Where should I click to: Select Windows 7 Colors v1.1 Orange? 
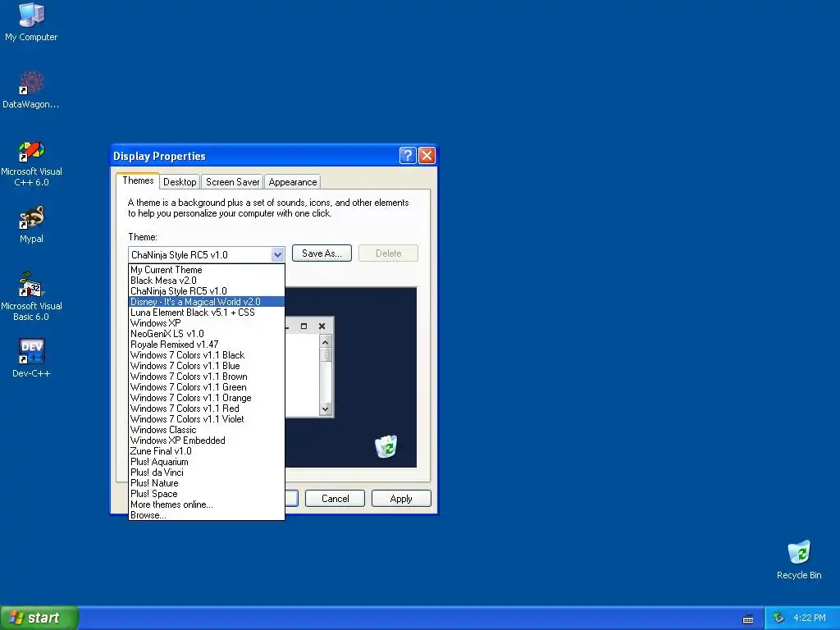click(x=206, y=398)
